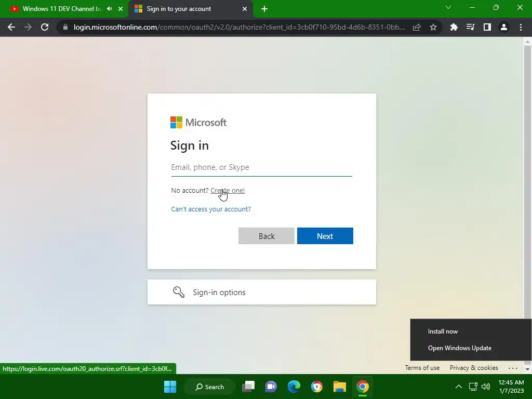Bookmark this page with star icon
Screen dimensions: 532x399
click(433, 27)
